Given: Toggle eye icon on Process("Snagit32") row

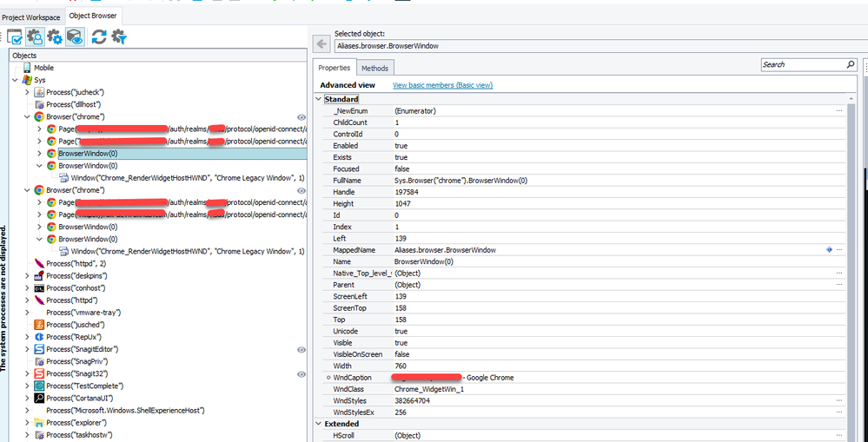Looking at the screenshot, I should click(301, 374).
